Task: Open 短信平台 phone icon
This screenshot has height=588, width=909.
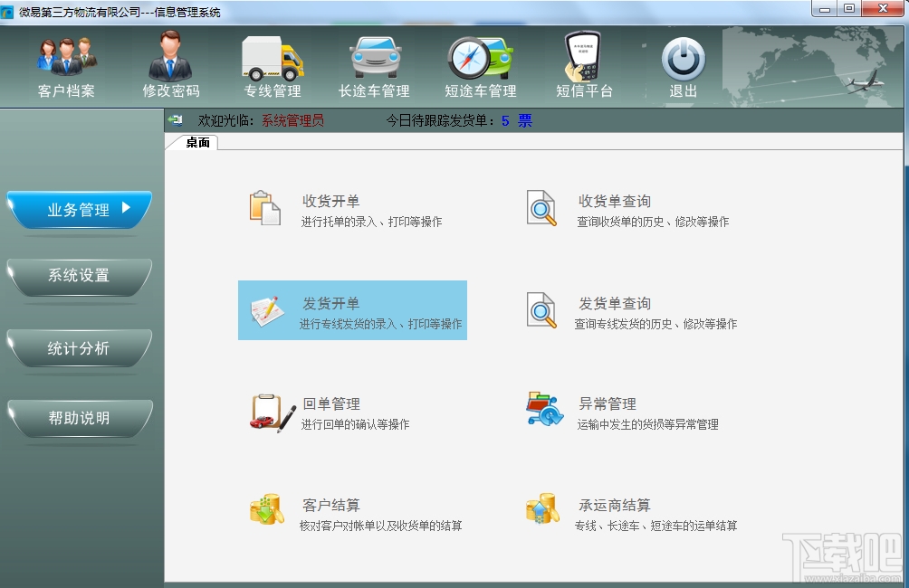Action: (583, 57)
